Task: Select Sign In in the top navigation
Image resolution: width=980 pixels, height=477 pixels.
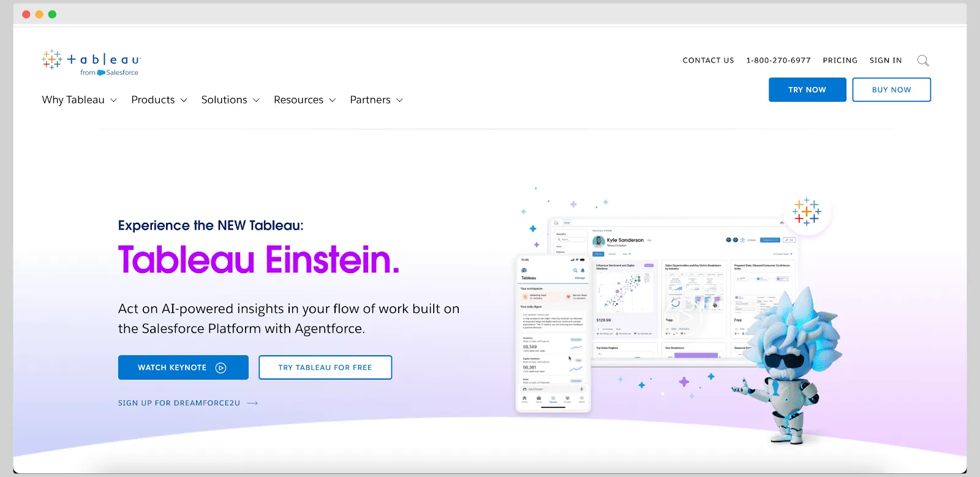Action: point(886,61)
